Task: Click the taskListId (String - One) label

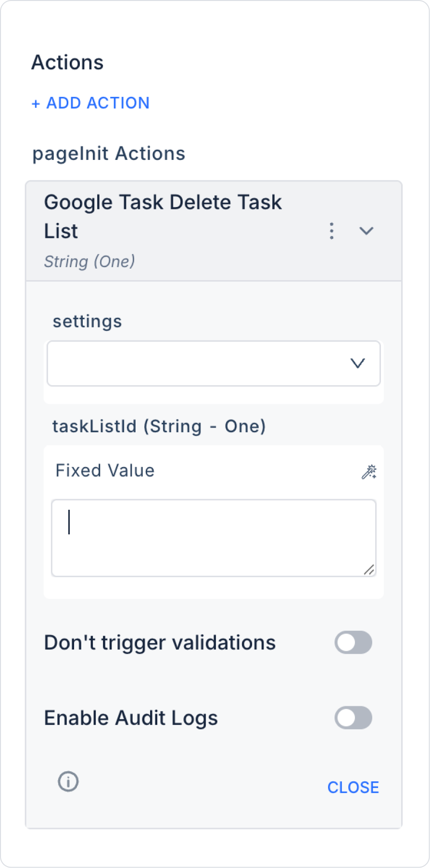Action: tap(159, 426)
